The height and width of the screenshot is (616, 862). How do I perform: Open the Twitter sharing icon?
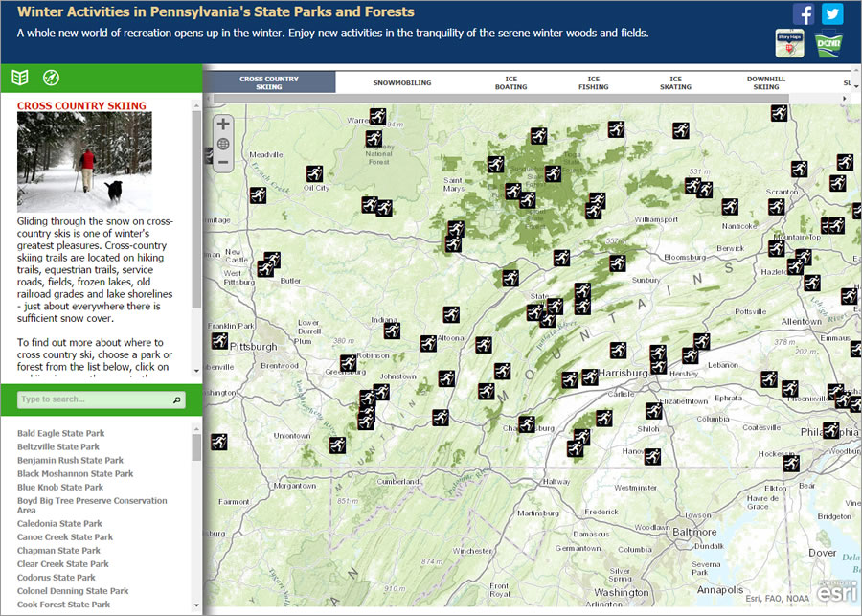point(832,14)
